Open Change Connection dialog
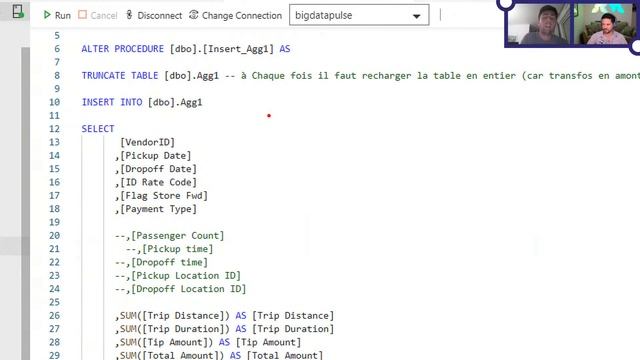The height and width of the screenshot is (360, 640). click(236, 16)
